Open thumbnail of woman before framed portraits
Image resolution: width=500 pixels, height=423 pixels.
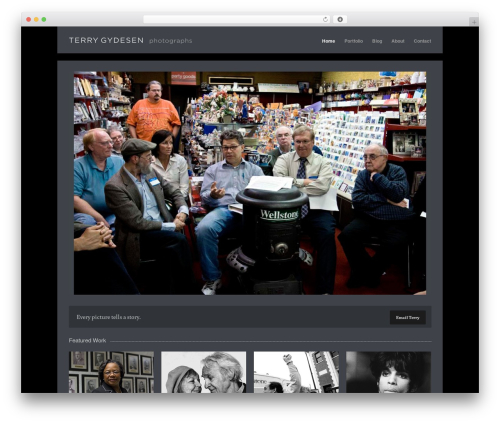111,372
